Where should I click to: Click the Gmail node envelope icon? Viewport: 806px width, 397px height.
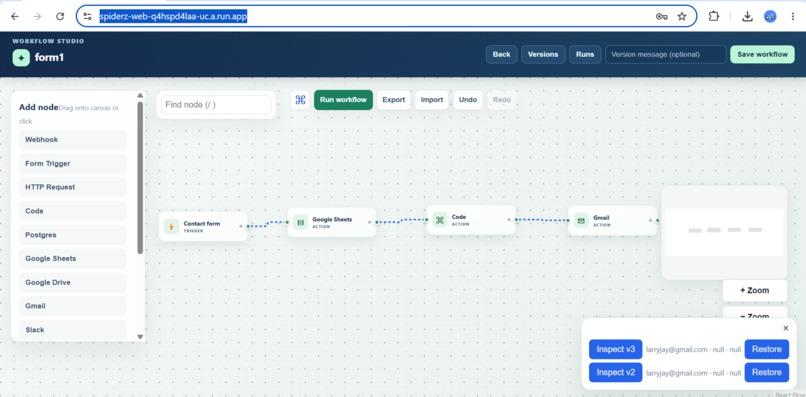point(581,221)
